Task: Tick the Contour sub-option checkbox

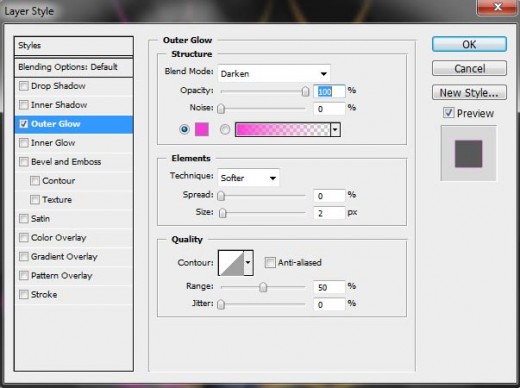Action: coord(35,181)
